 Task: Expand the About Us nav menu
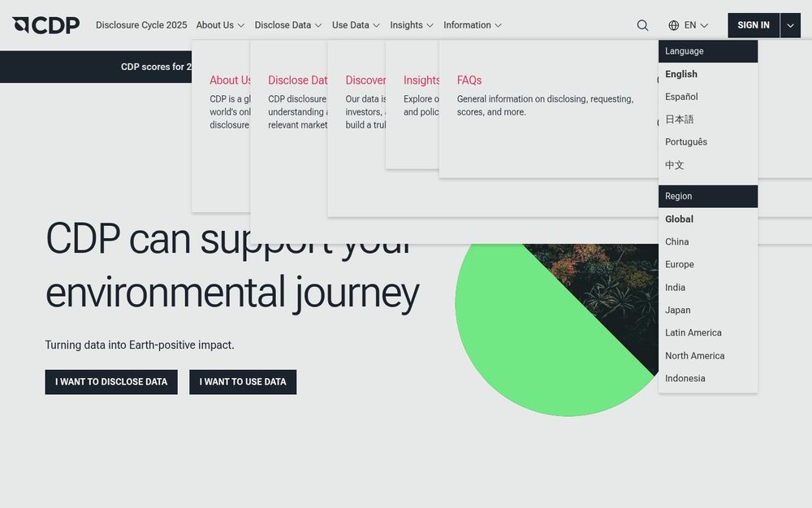[220, 25]
